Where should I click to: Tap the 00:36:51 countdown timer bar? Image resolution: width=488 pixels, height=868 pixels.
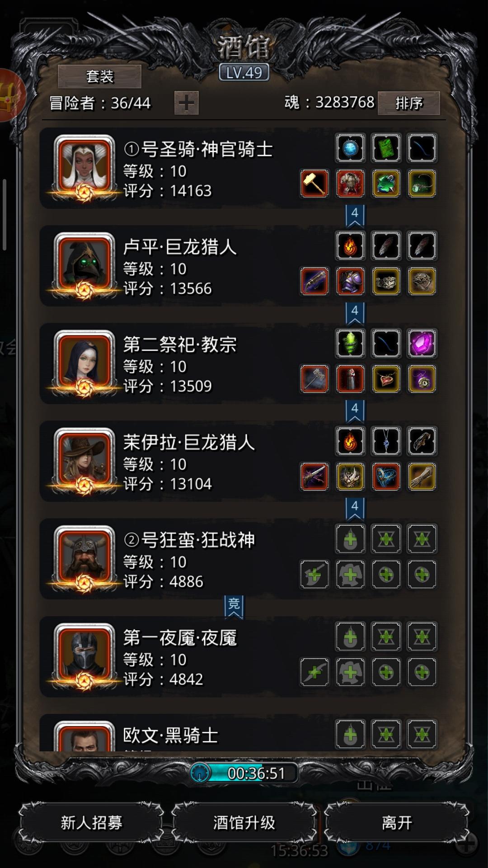(x=244, y=773)
